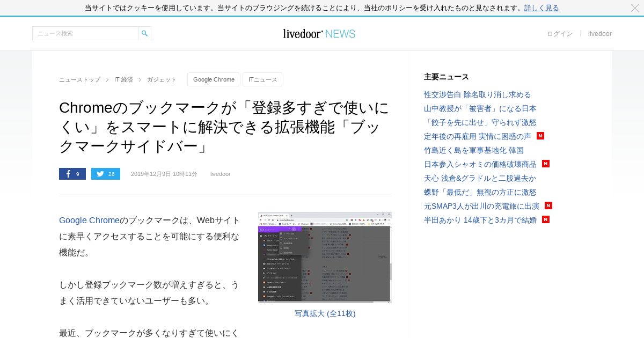Share article via Twitter button
644x338 pixels.
[106, 174]
